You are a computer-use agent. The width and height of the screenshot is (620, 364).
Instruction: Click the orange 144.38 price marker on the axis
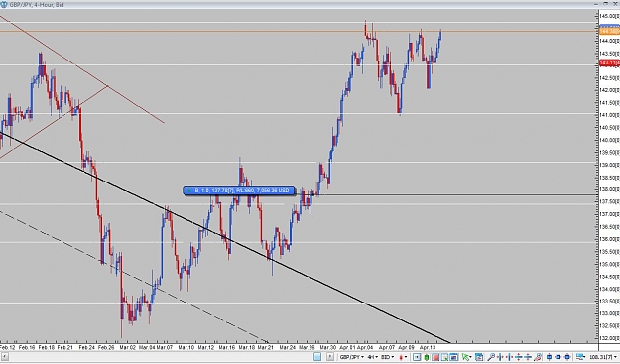(609, 31)
